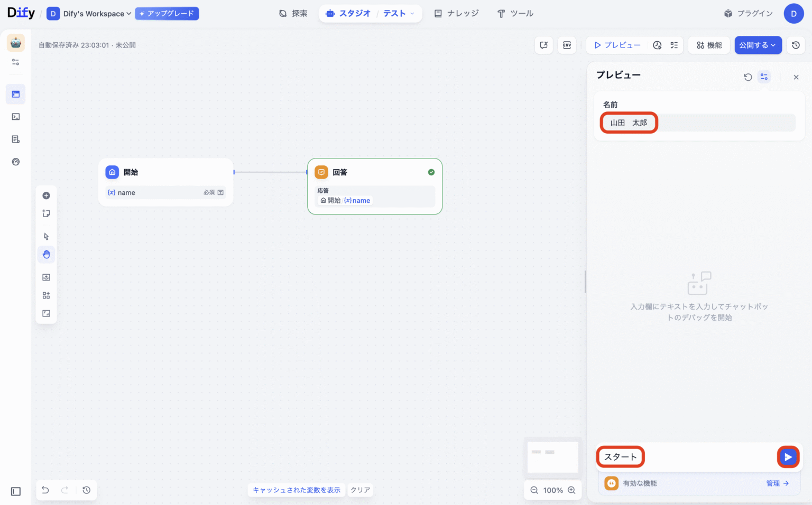Toggle the user input form settings icon
This screenshot has height=505, width=812.
coord(764,77)
